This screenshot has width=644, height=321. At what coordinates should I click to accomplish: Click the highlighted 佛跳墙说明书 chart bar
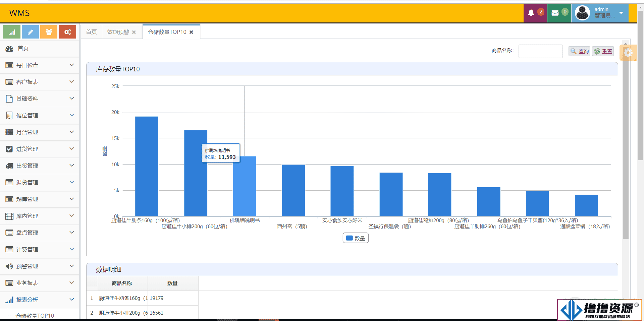click(245, 186)
